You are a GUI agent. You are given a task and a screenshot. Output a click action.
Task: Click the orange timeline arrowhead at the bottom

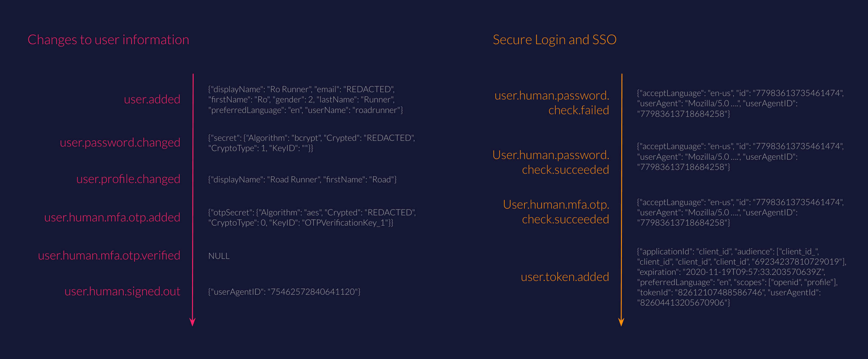tap(621, 322)
